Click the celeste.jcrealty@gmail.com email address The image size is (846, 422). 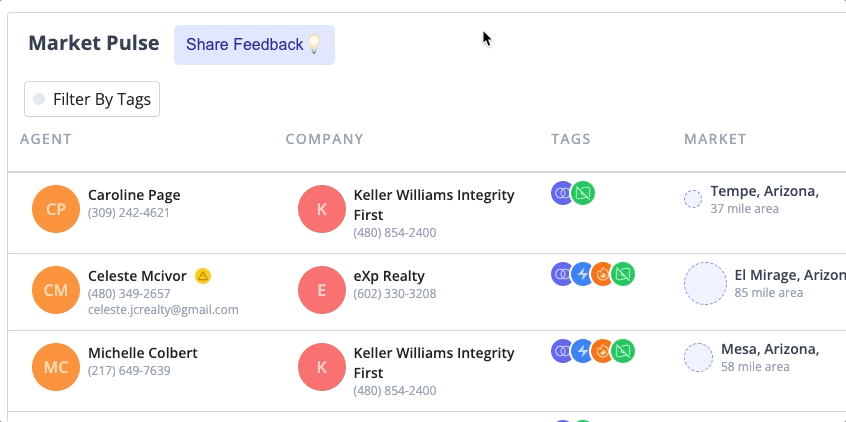point(163,310)
